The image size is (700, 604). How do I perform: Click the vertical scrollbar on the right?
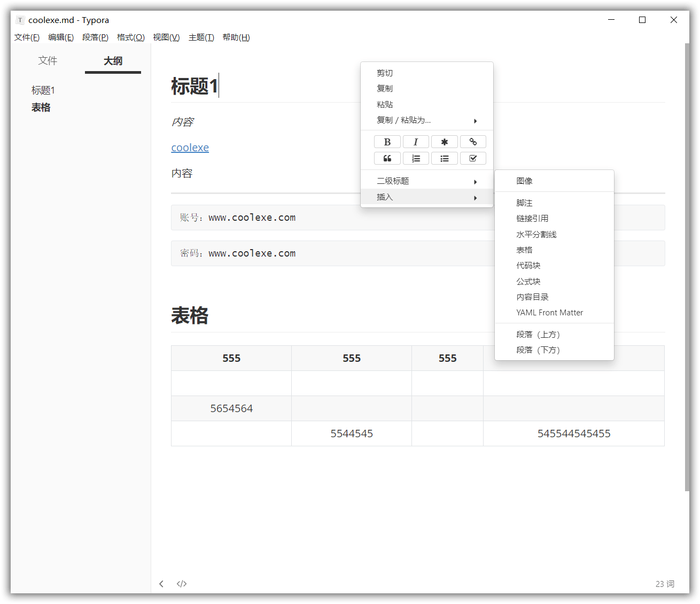pos(686,267)
